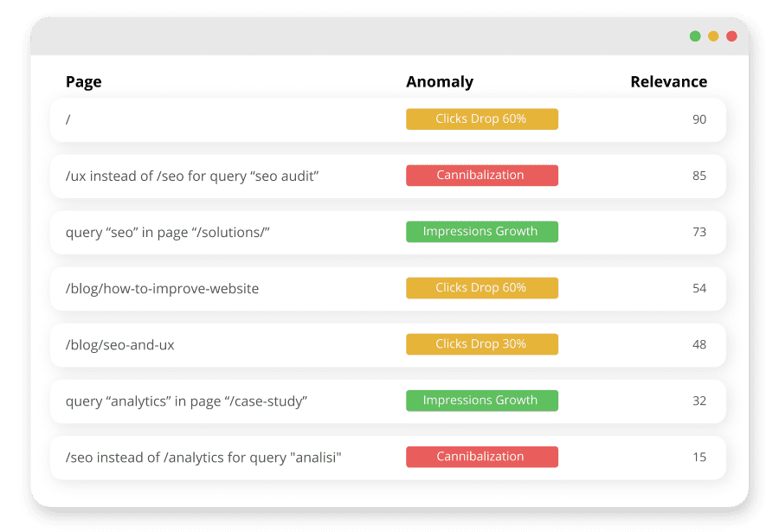Viewport: 779px width, 532px height.
Task: Select the Clicks Drop 60% badge for "/"
Action: pyautogui.click(x=482, y=119)
